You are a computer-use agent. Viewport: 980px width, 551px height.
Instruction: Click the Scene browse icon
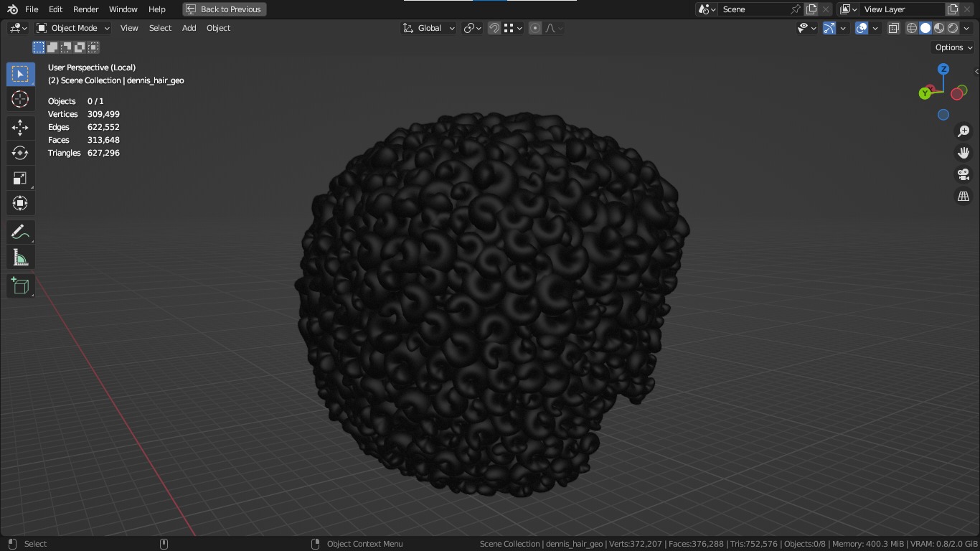pos(707,9)
